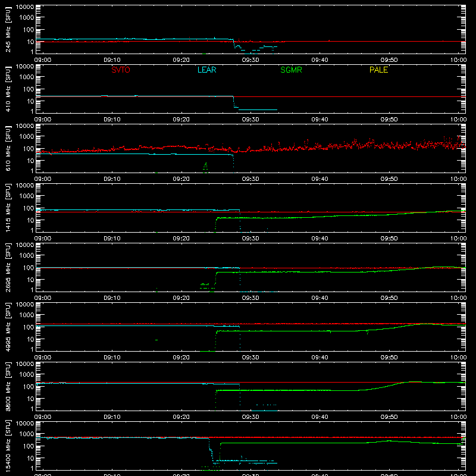This screenshot has height=476, width=476.
Task: Select the 10 tick of the 4995 MHz plot
Action: 30,339
